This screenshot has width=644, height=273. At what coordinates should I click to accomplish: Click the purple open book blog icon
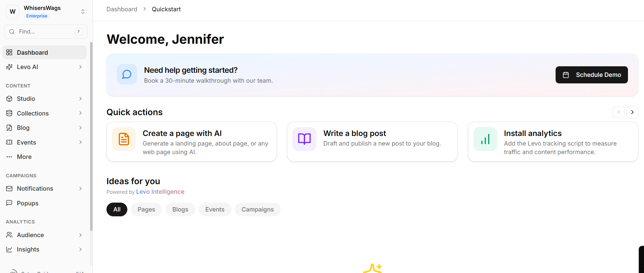[304, 139]
